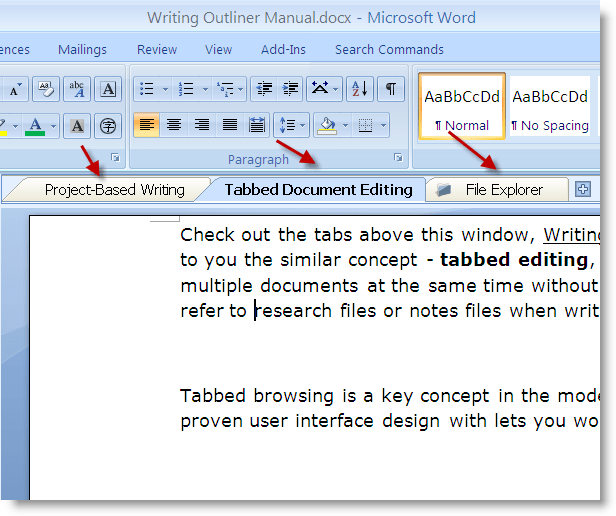Decrease the paragraph indent
Viewport: 616px width, 516px height.
point(264,89)
